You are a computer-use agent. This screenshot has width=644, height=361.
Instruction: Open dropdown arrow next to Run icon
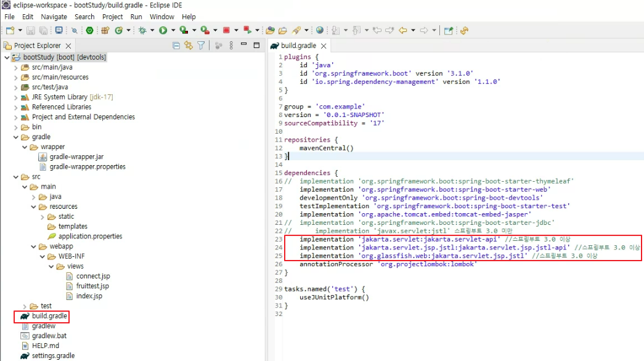(x=173, y=30)
